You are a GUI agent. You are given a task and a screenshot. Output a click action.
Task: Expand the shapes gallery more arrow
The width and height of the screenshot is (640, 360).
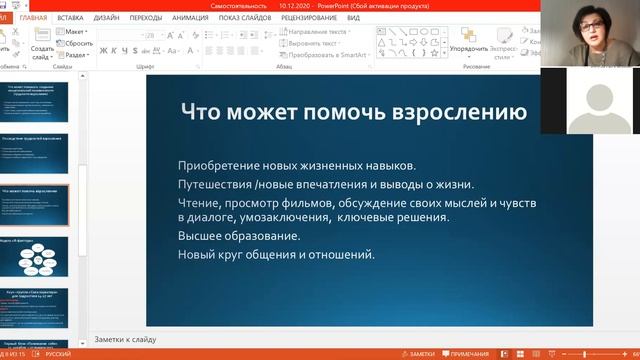pyautogui.click(x=444, y=53)
